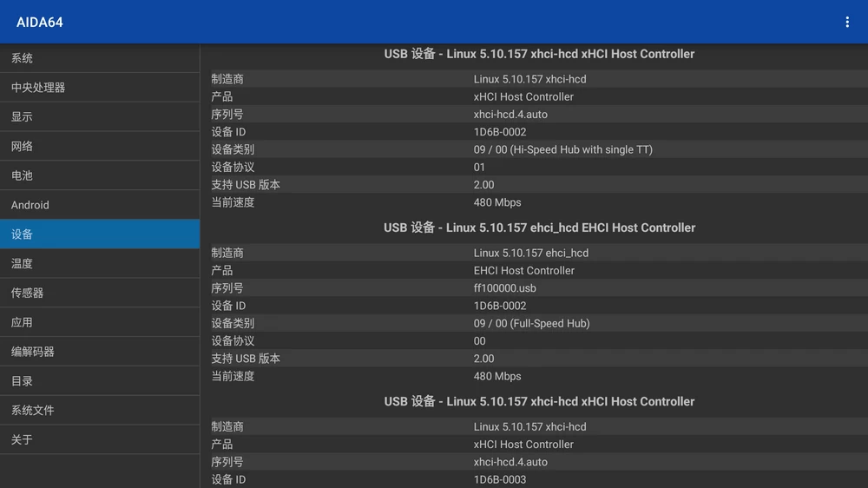The width and height of the screenshot is (868, 488).
Task: Click the EHCI Host Controller section header
Action: [539, 228]
